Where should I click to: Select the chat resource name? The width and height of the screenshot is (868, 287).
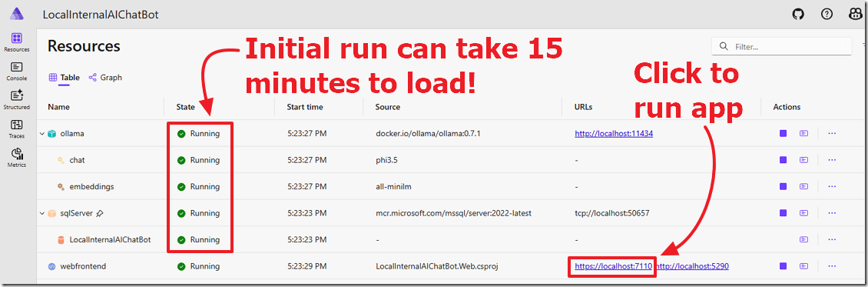tap(77, 160)
